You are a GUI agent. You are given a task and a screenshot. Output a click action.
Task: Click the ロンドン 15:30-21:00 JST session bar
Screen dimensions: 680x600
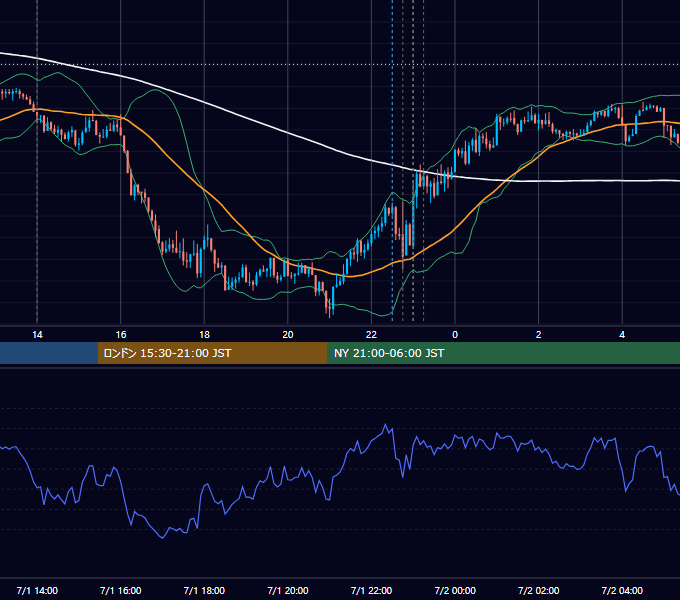tap(212, 353)
